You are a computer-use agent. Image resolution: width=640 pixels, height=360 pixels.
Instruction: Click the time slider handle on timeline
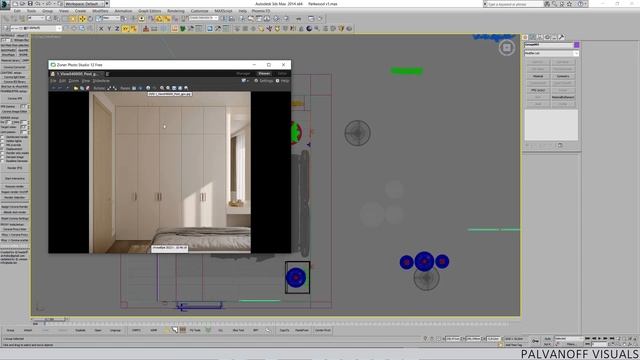pos(49,319)
